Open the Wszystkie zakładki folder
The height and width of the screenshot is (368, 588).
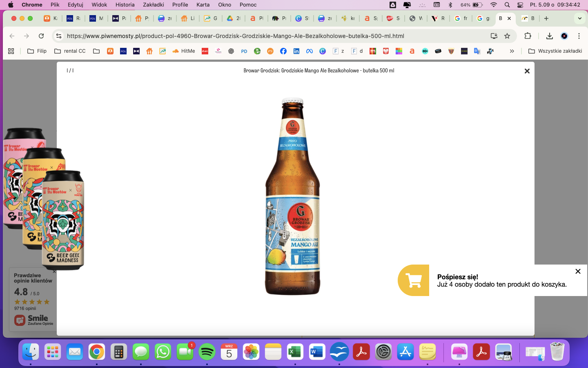555,51
